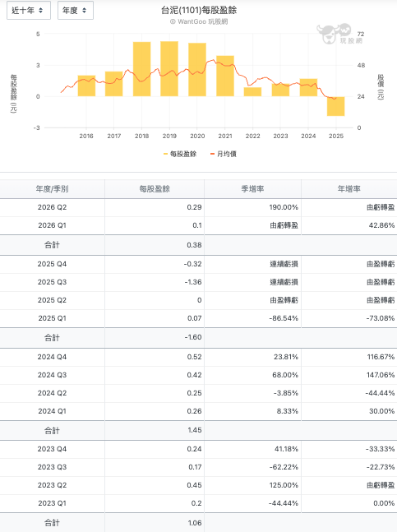Image resolution: width=397 pixels, height=532 pixels.
Task: Click the 2017 EPS bar
Action: 114,84
